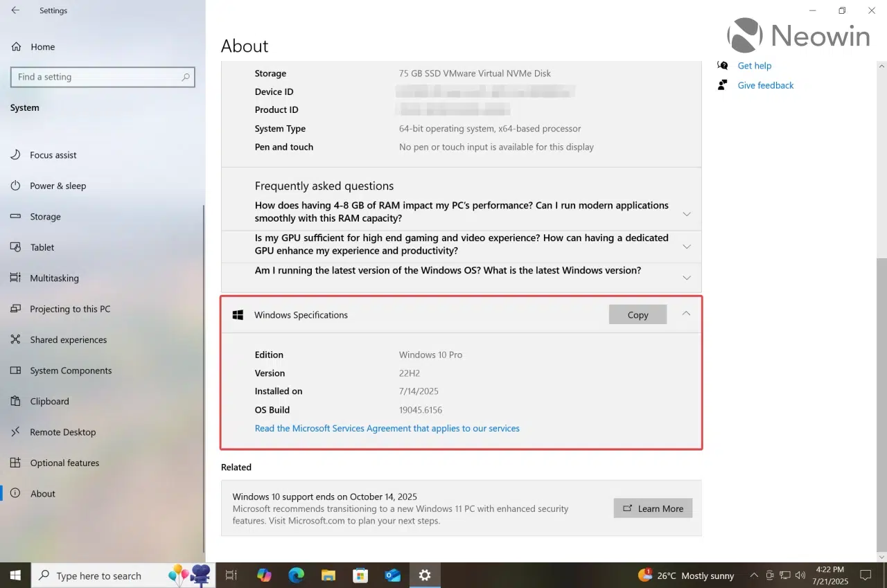This screenshot has height=588, width=887.
Task: Click the Get help icon
Action: (723, 65)
